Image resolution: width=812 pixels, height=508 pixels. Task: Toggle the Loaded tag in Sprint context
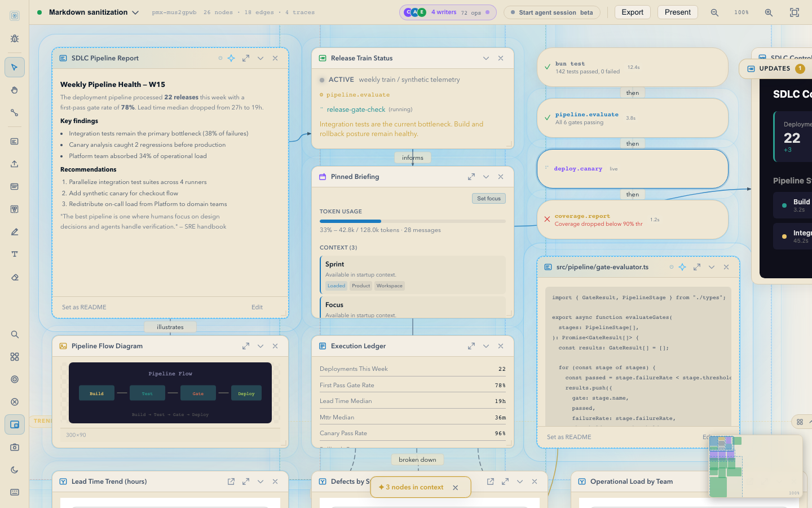(336, 286)
